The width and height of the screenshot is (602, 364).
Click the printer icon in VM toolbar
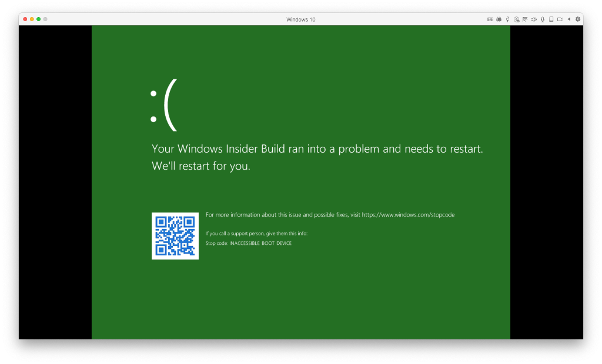click(x=499, y=19)
